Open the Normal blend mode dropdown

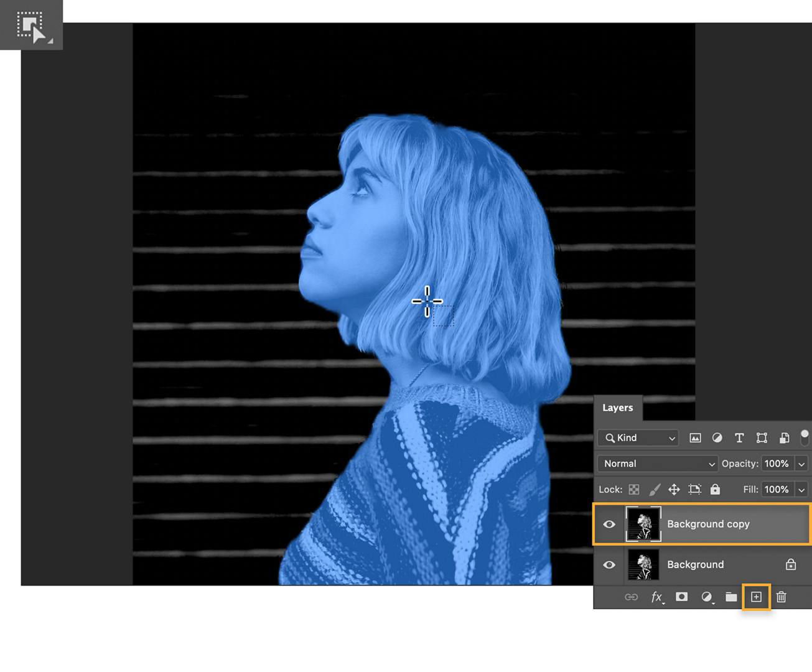click(x=657, y=464)
